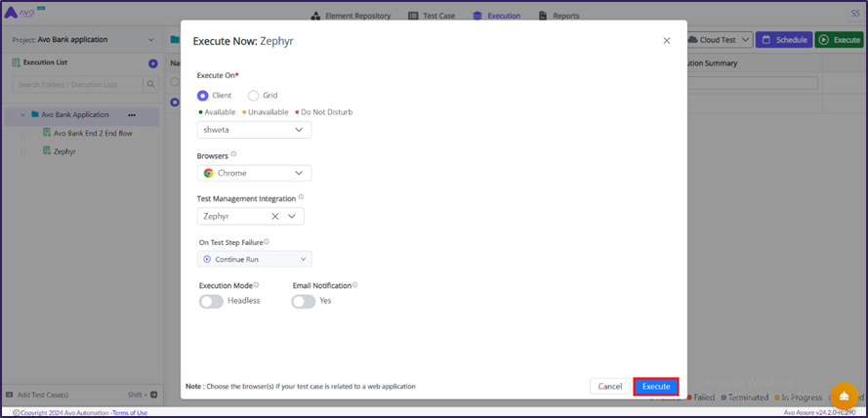Clear the Zephyr integration selection
This screenshot has width=868, height=418.
pyautogui.click(x=275, y=217)
